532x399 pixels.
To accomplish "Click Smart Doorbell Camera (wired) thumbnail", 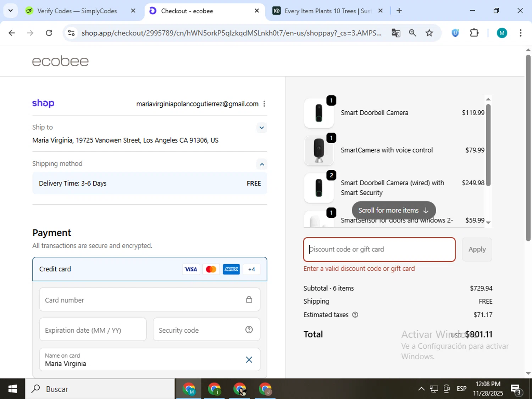I will 319,188.
